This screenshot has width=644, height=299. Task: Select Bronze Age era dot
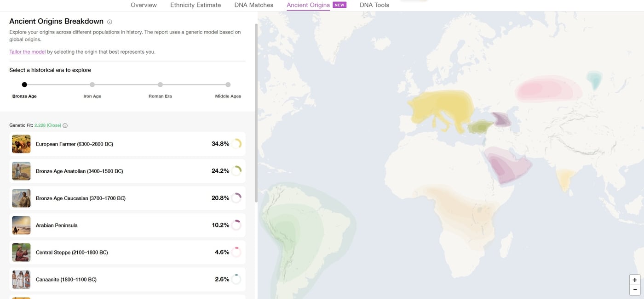click(24, 85)
